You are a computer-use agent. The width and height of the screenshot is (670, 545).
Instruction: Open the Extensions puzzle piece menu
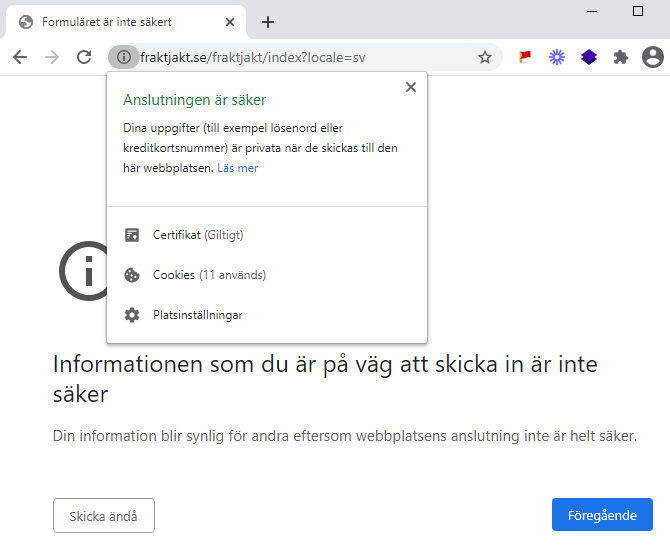[x=621, y=57]
